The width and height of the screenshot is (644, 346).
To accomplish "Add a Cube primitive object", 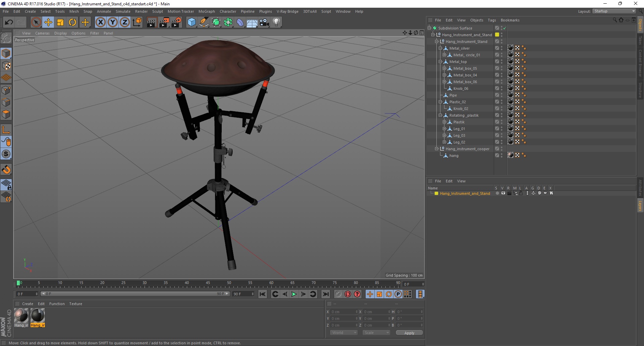I will pos(192,22).
